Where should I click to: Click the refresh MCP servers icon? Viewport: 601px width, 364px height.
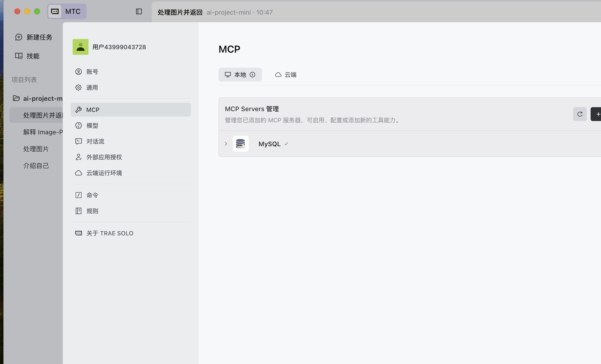click(580, 114)
